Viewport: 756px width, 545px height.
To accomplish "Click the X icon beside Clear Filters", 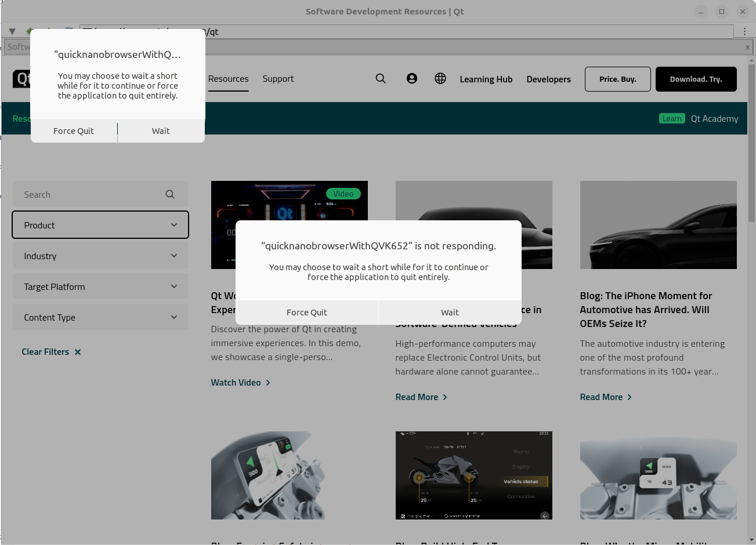I will [x=78, y=352].
